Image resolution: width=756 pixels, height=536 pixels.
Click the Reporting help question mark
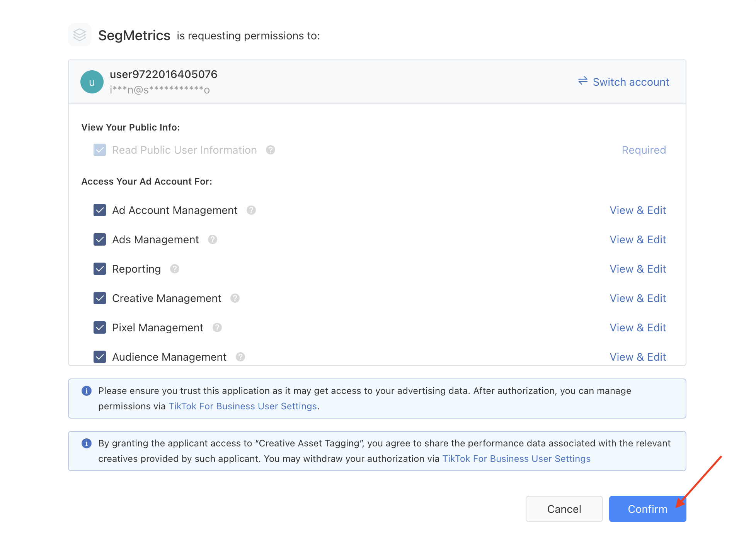(x=175, y=269)
